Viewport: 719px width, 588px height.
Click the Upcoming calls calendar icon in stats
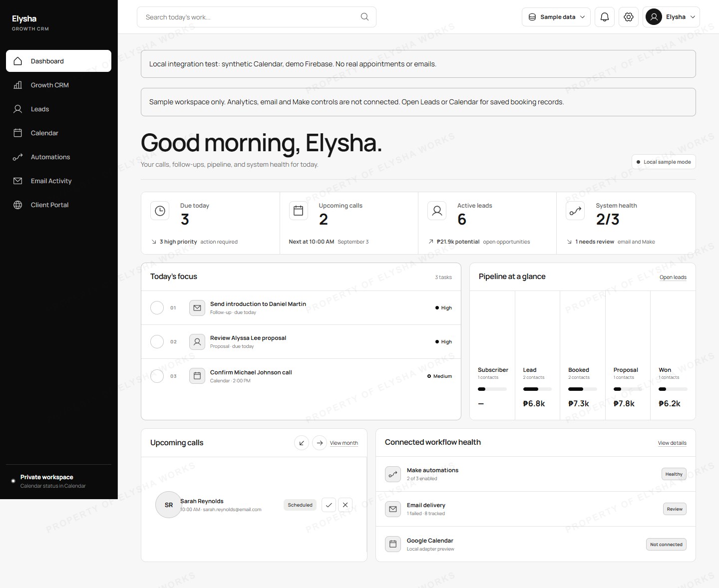(x=298, y=211)
